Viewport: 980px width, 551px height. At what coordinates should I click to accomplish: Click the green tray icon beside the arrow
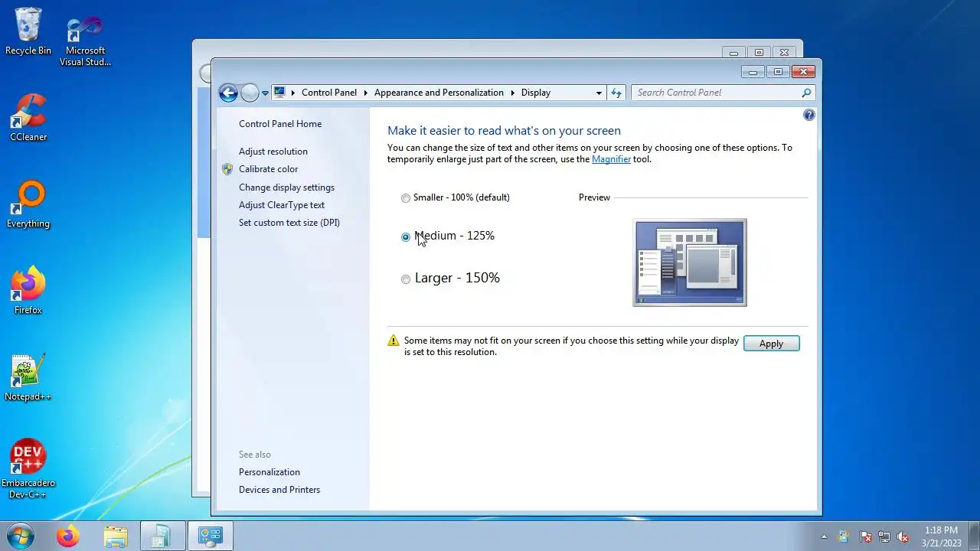(844, 537)
